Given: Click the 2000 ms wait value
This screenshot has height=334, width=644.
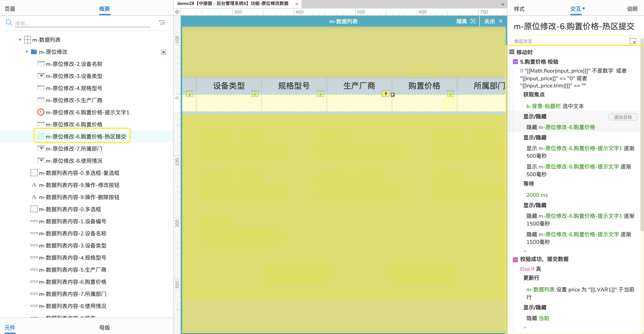Looking at the screenshot, I should pyautogui.click(x=537, y=195).
